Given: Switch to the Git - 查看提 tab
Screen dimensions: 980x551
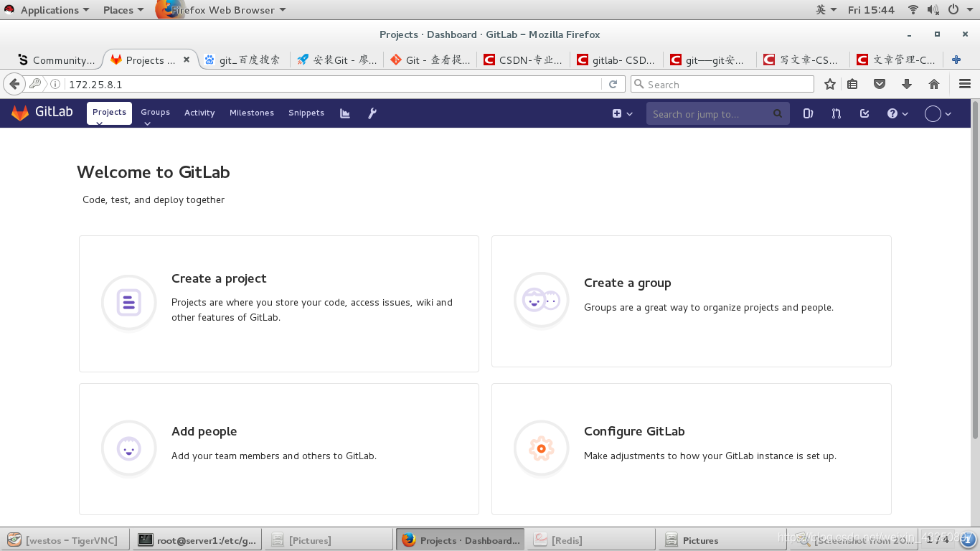Looking at the screenshot, I should [430, 60].
